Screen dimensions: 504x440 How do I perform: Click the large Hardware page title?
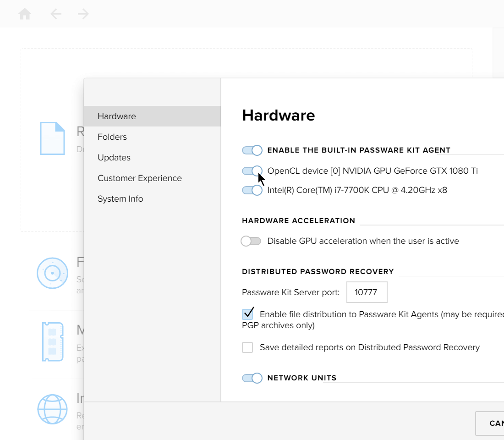tap(279, 115)
